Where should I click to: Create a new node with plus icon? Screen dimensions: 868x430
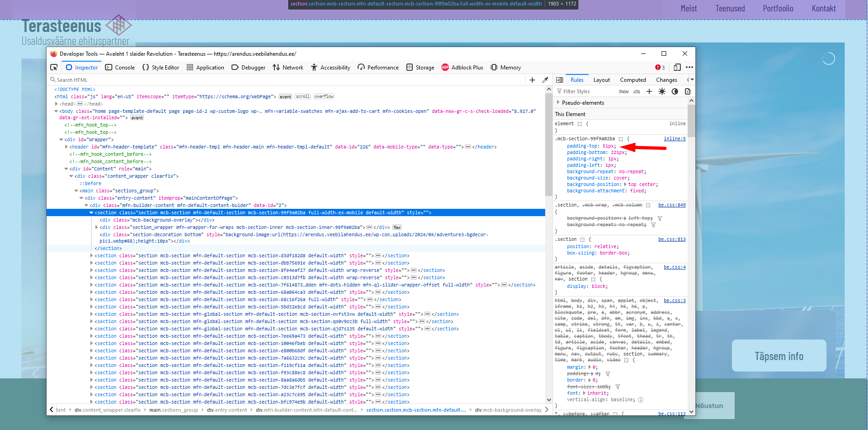[x=532, y=80]
